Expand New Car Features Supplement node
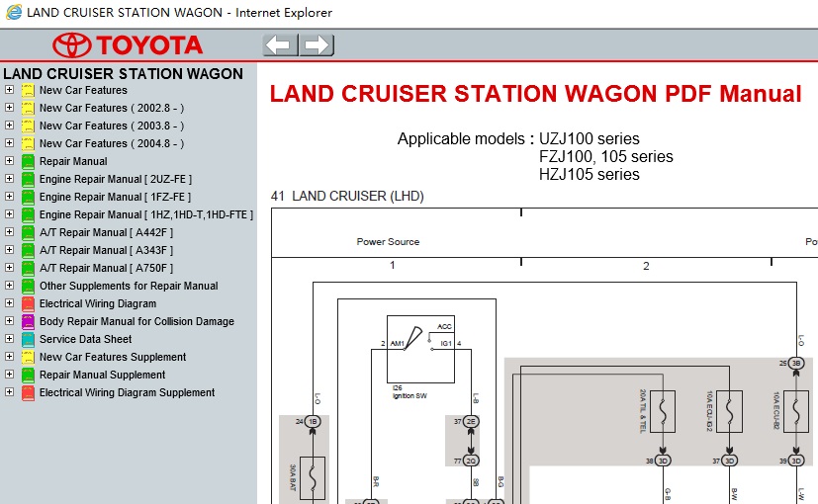This screenshot has width=818, height=504. click(x=9, y=357)
